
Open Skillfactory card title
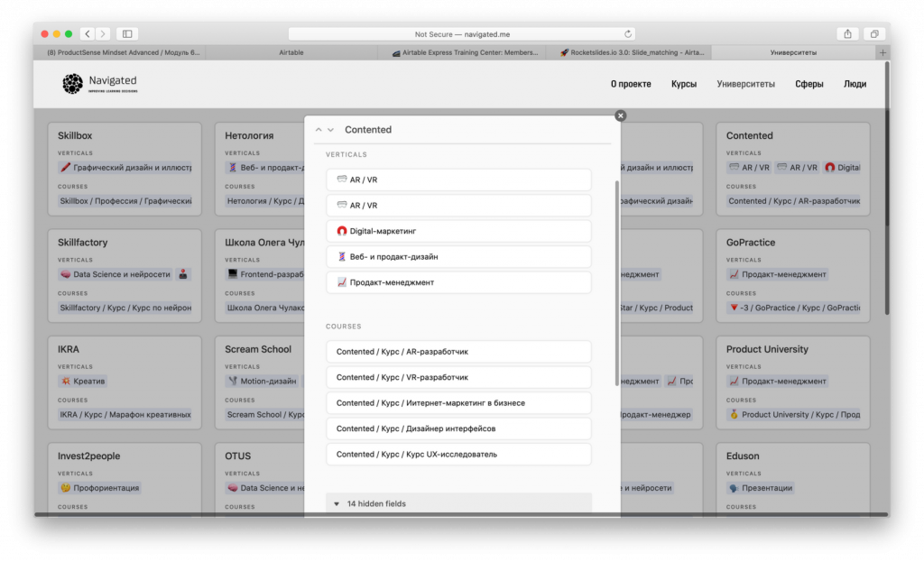[82, 242]
